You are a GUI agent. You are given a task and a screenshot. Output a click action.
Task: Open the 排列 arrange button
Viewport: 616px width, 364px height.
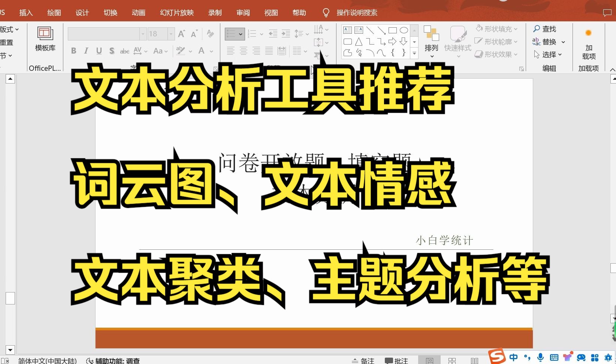(x=431, y=42)
